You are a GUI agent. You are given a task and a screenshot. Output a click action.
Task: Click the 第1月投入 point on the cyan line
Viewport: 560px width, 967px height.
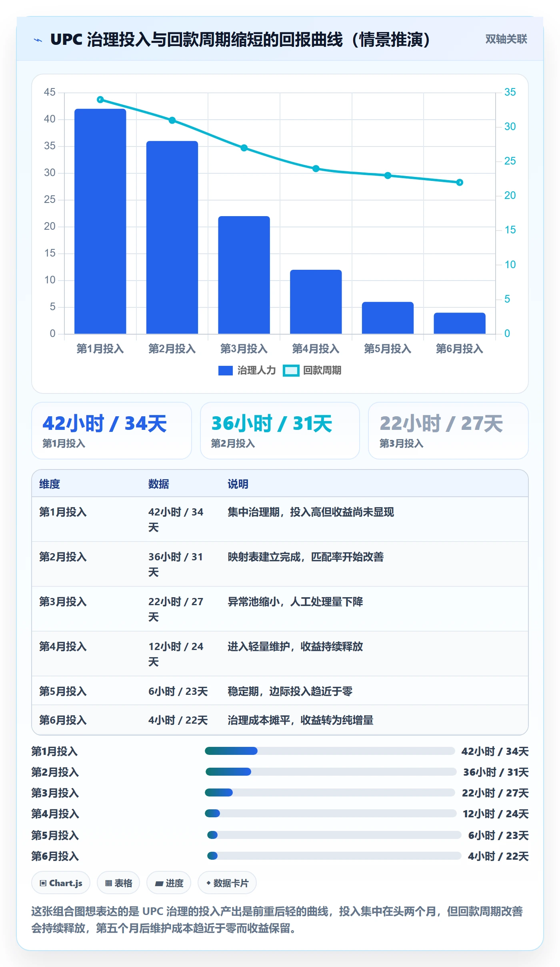(100, 100)
